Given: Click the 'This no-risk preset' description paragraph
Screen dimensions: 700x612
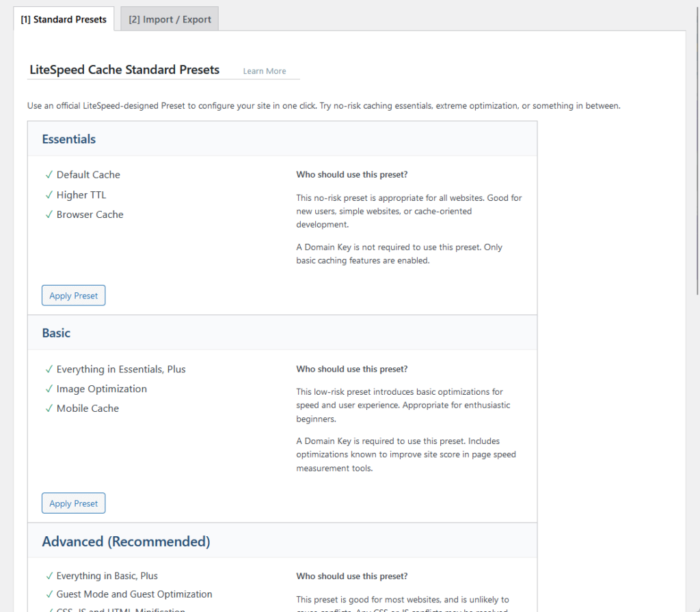Looking at the screenshot, I should [x=409, y=211].
